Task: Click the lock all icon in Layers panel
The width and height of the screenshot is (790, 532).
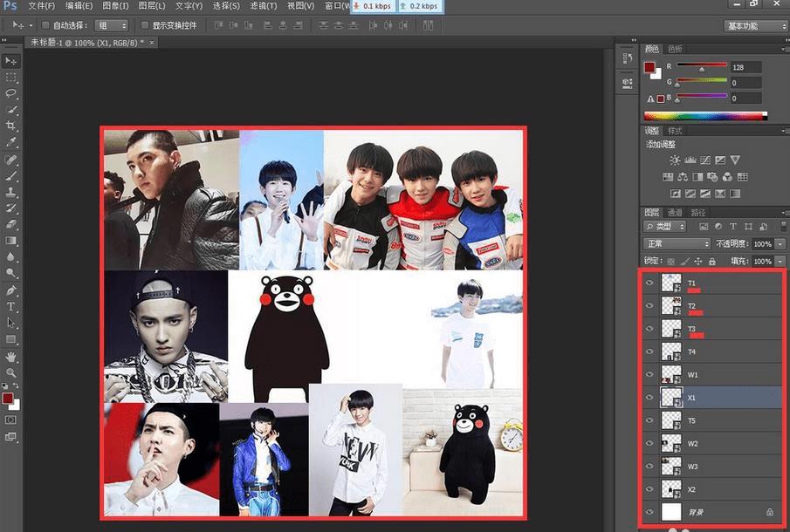Action: 712,261
